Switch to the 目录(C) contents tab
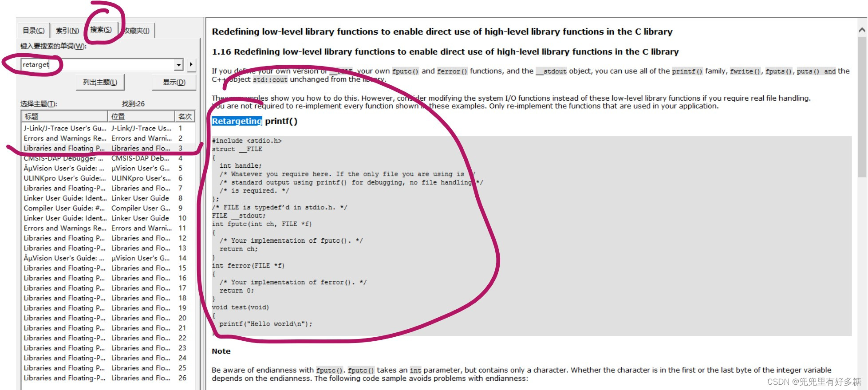868x390 pixels. coord(34,31)
